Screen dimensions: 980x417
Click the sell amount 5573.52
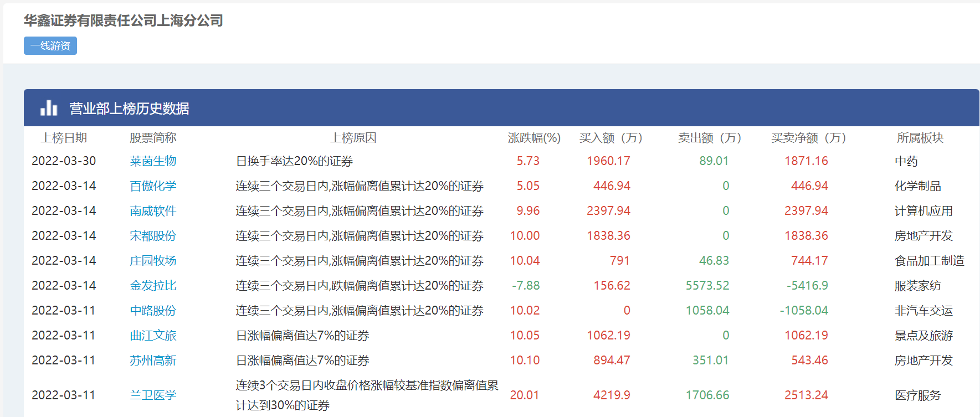tap(707, 286)
